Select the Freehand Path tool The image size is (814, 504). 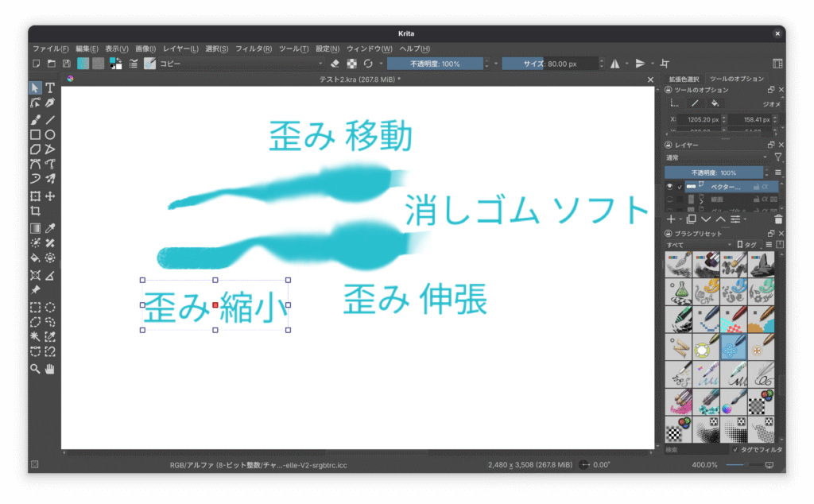click(x=50, y=164)
